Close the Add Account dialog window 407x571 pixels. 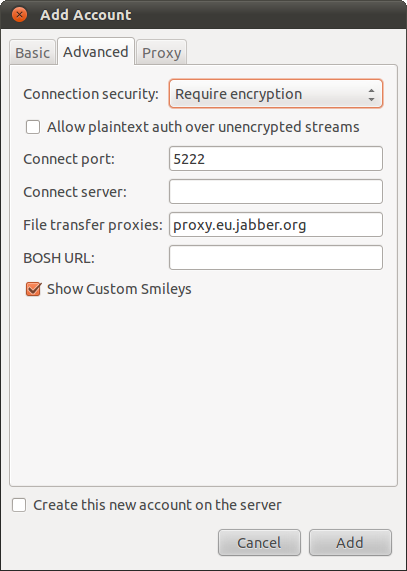tap(19, 15)
